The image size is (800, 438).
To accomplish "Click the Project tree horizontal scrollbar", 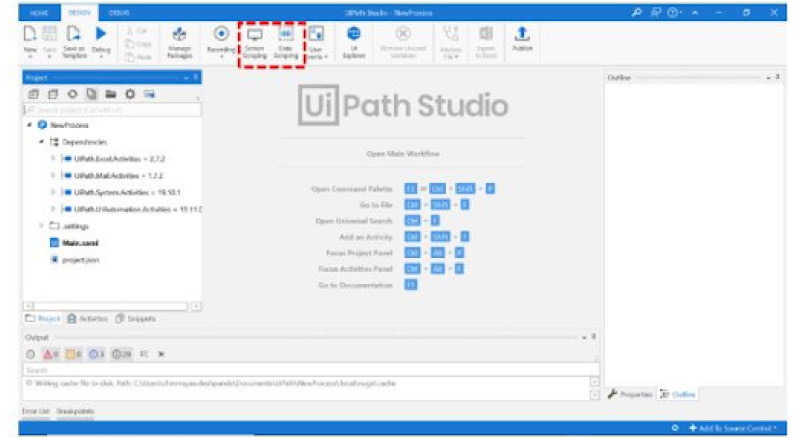I will 112,306.
